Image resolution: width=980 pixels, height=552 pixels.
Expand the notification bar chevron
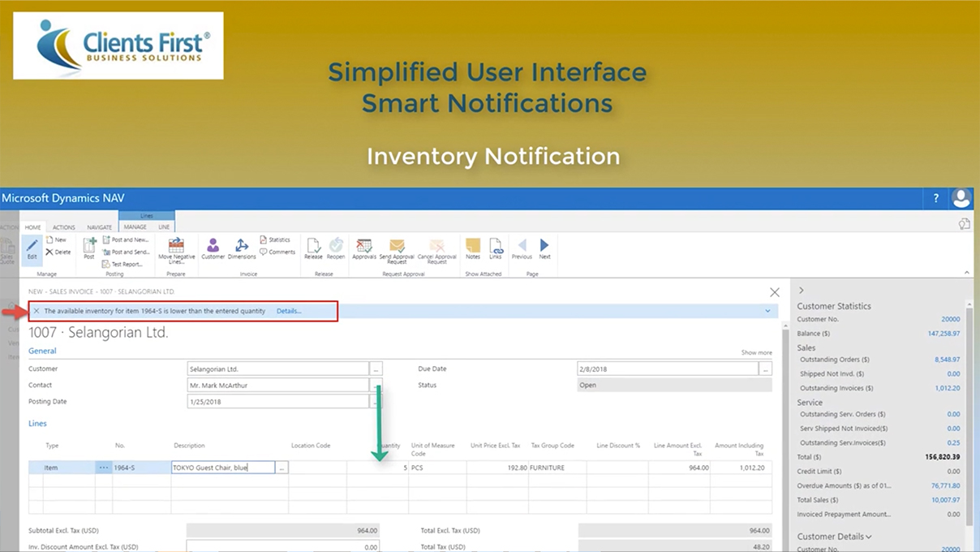767,311
